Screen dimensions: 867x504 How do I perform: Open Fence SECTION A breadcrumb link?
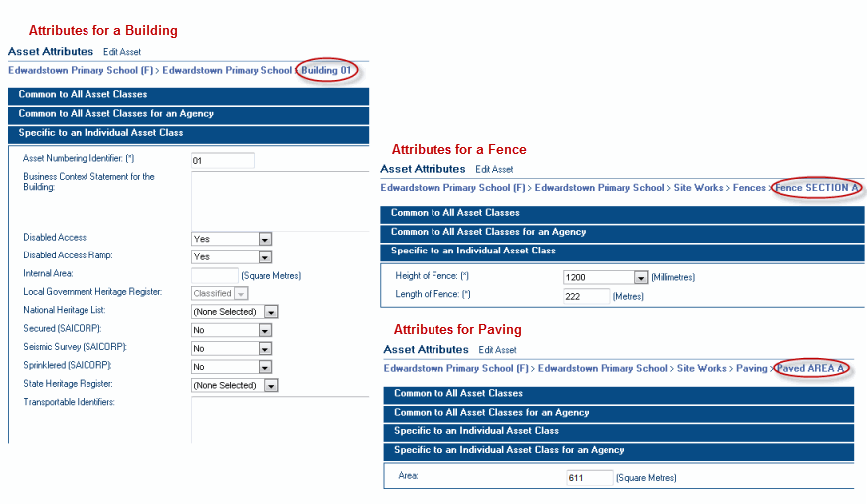click(x=816, y=188)
